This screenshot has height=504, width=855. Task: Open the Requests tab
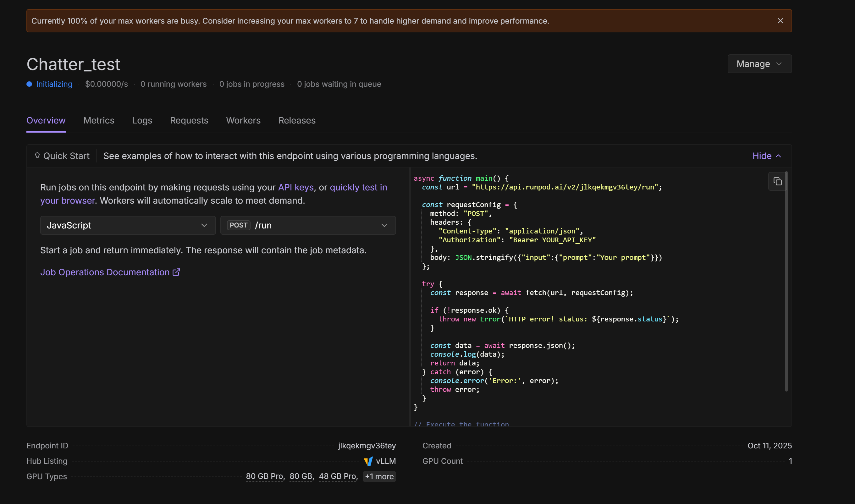point(189,121)
